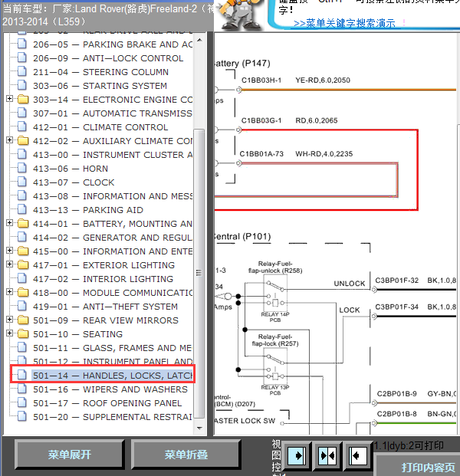Click the tree scrollbar up arrow
Viewport: 460px width, 476px height.
(x=199, y=40)
